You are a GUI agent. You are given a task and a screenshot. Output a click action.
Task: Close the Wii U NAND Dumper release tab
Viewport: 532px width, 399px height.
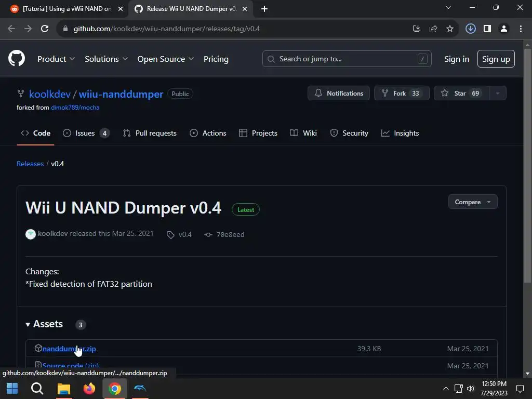coord(245,9)
